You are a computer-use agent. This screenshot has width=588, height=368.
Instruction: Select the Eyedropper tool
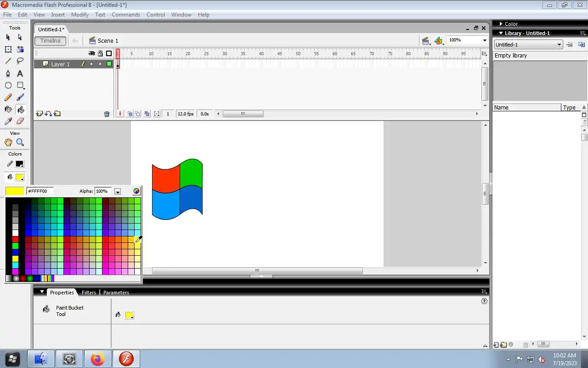8,121
